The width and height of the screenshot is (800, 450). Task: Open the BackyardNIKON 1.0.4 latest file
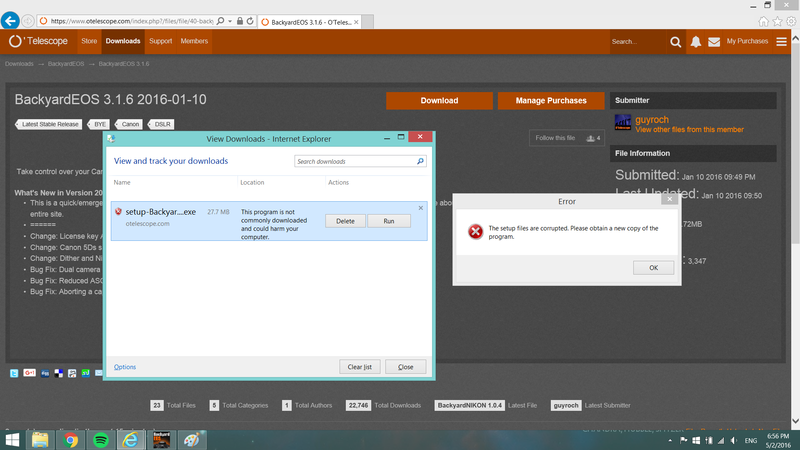click(x=469, y=405)
